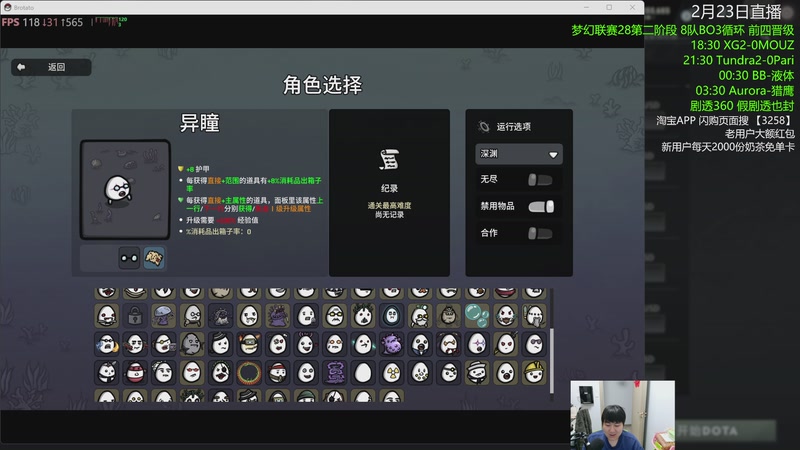The image size is (800, 450).
Task: Select the 异瞳 character portrait
Action: pos(126,189)
